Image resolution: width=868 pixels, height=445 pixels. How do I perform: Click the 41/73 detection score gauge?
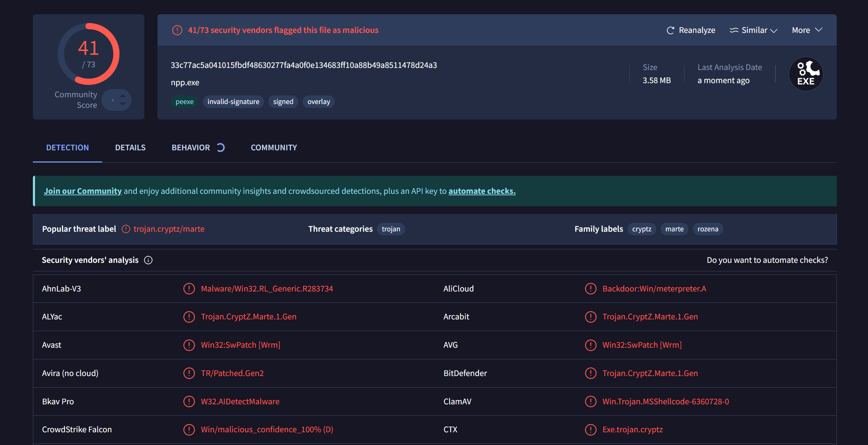88,54
